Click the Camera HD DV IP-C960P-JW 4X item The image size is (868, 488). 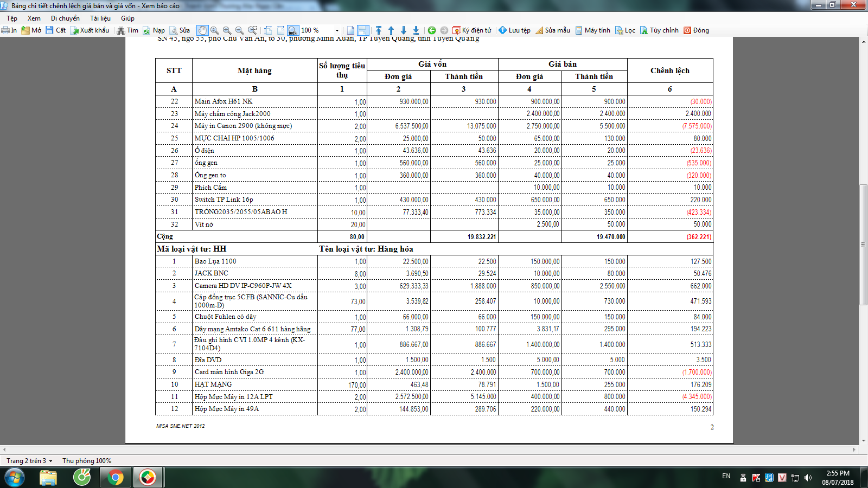coord(243,286)
